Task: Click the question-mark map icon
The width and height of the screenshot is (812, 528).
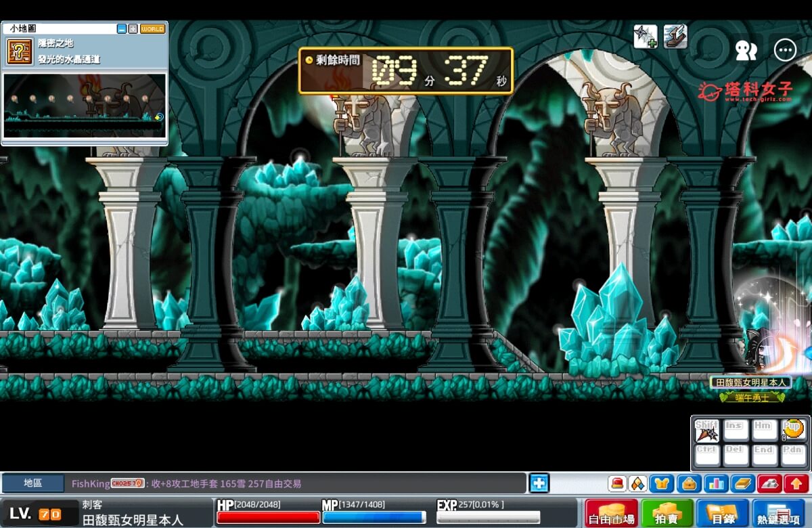Action: point(20,51)
